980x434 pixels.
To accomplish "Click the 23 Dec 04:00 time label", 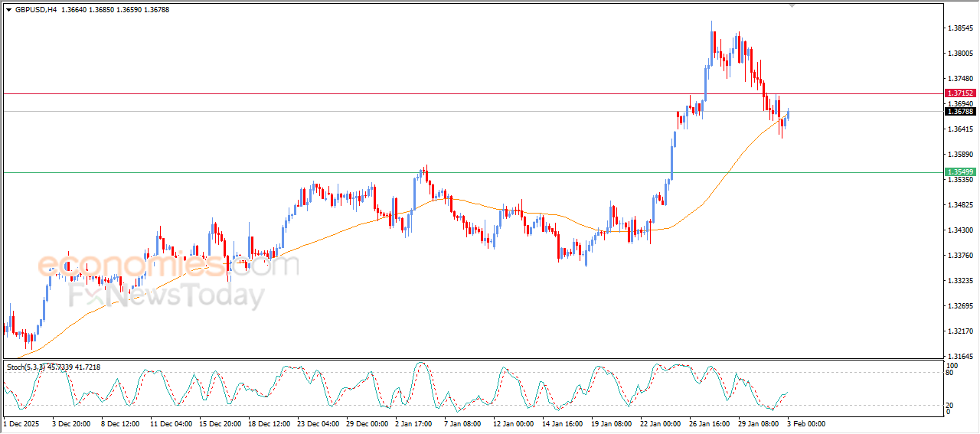I will coord(318,423).
